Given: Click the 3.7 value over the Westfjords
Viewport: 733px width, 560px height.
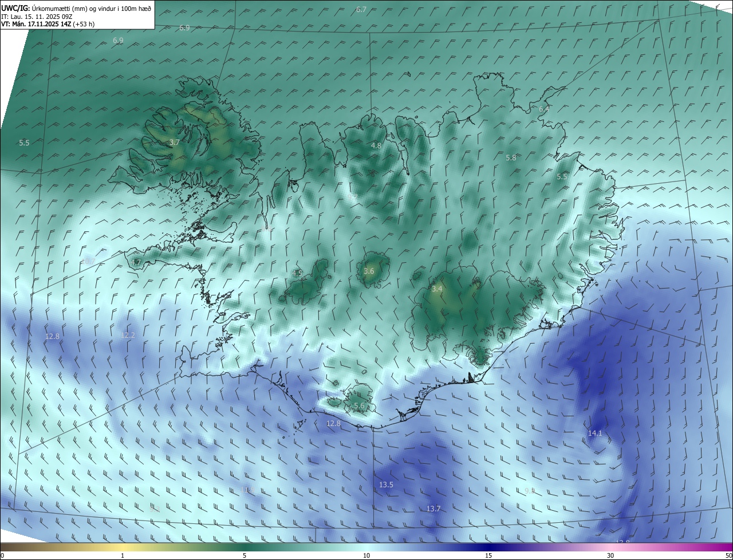Looking at the screenshot, I should (175, 142).
